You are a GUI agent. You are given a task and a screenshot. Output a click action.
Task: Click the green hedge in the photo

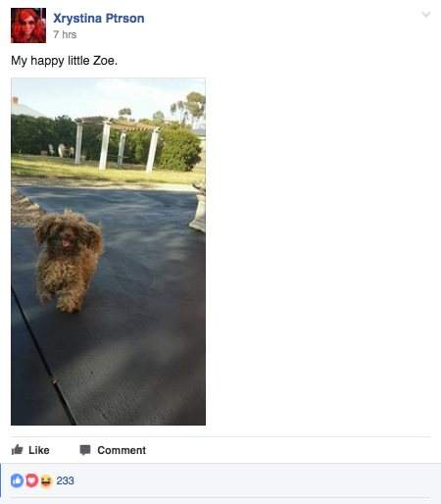[x=179, y=149]
